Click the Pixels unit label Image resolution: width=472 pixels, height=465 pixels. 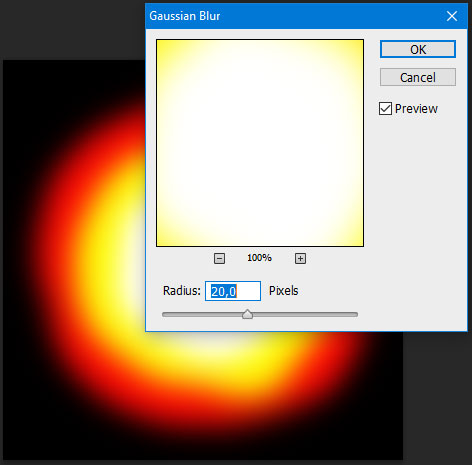point(283,291)
